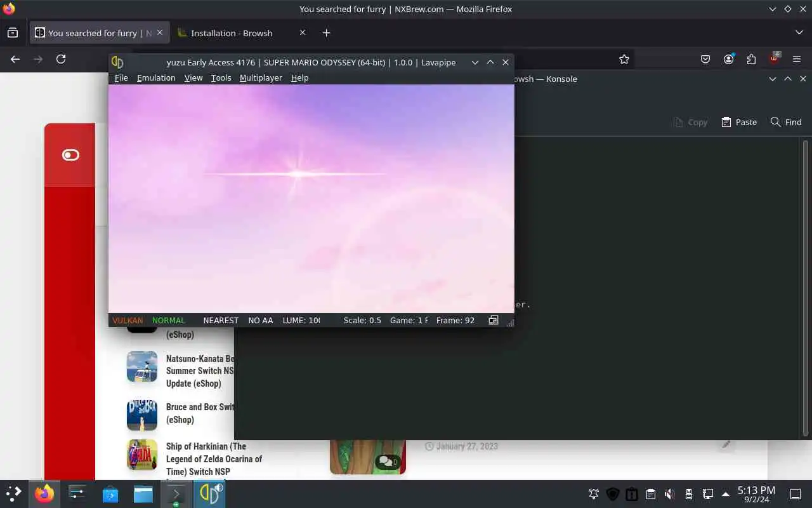
Task: Go forward in Firefox
Action: pyautogui.click(x=38, y=59)
